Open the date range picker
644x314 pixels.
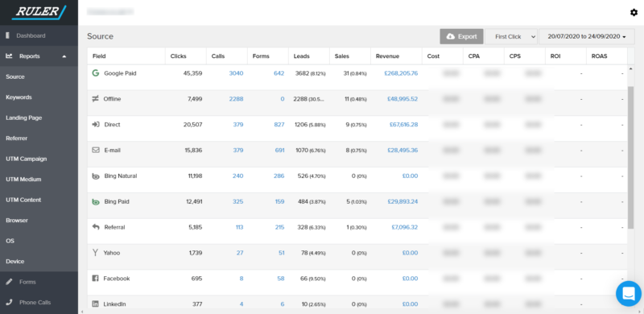click(x=587, y=36)
